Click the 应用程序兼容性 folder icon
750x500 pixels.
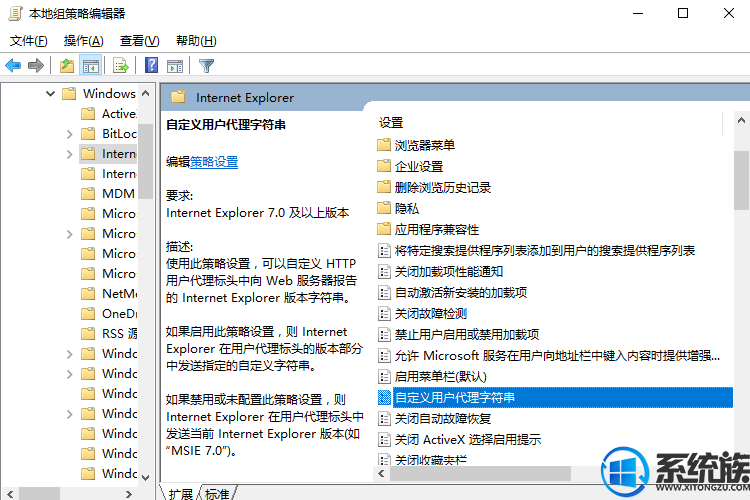click(384, 229)
